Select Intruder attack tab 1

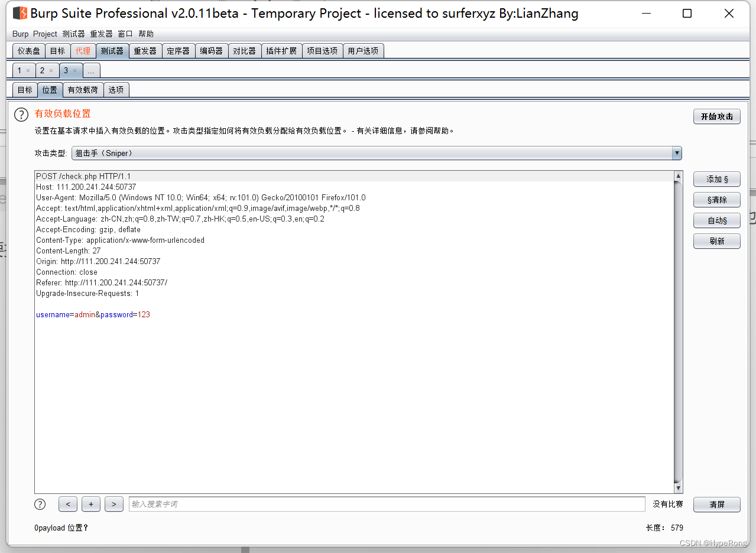[x=19, y=71]
